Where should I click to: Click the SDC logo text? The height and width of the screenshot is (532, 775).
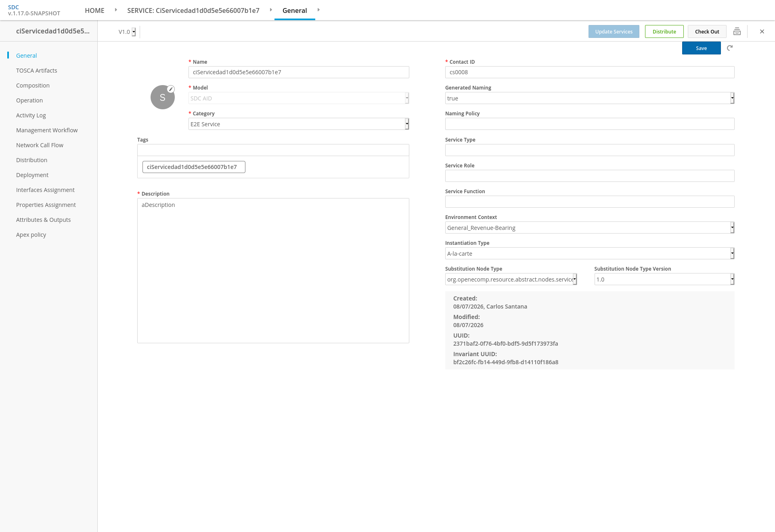[x=13, y=7]
